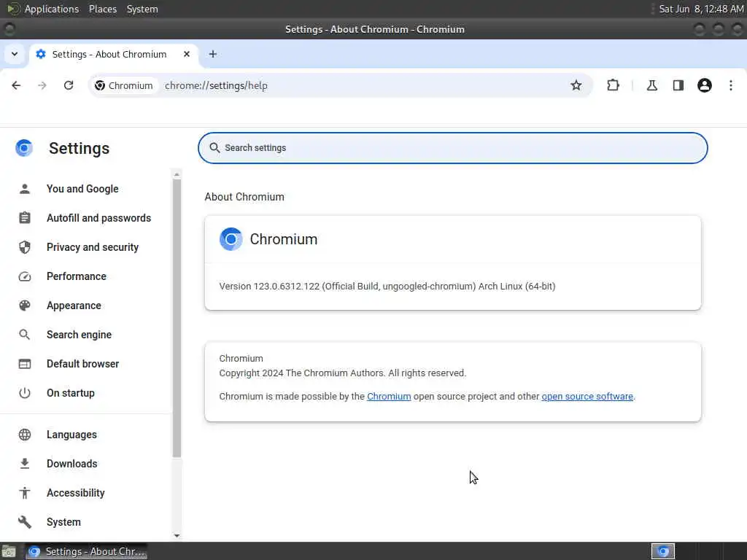Click the sidebar vertical scrollbar thumb
Image resolution: width=747 pixels, height=560 pixels.
(x=177, y=318)
